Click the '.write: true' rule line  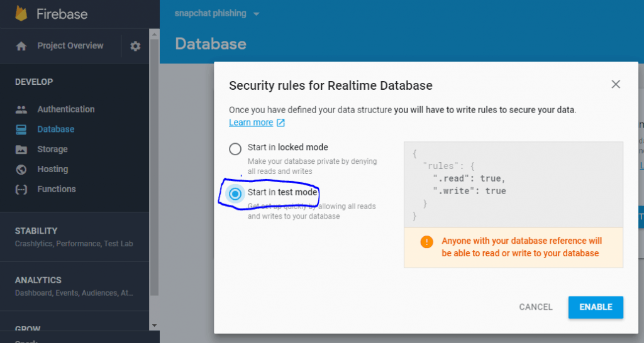click(x=469, y=191)
